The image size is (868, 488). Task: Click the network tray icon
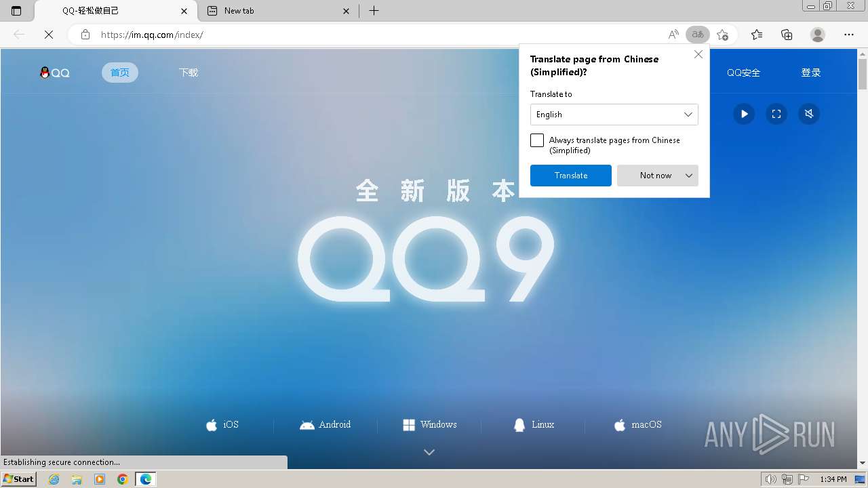pyautogui.click(x=787, y=479)
